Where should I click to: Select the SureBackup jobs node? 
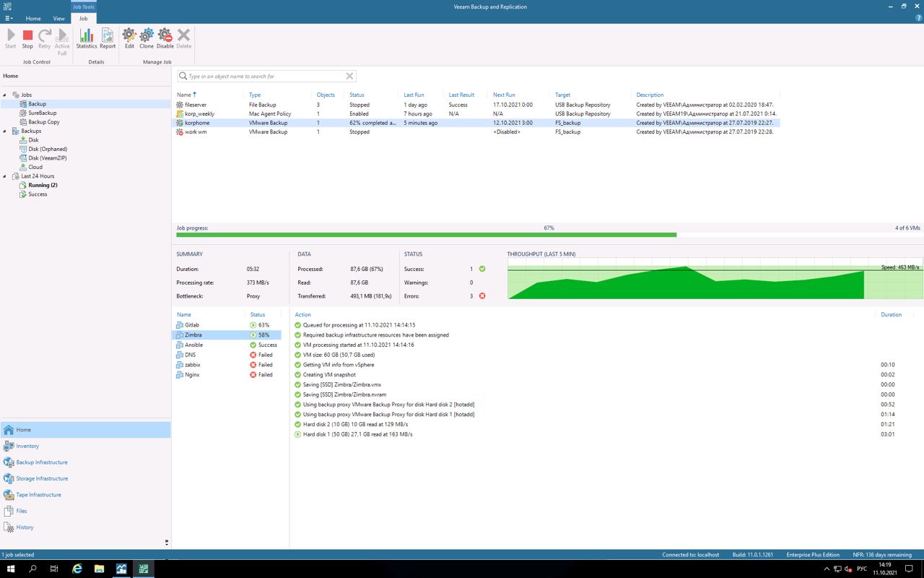42,113
